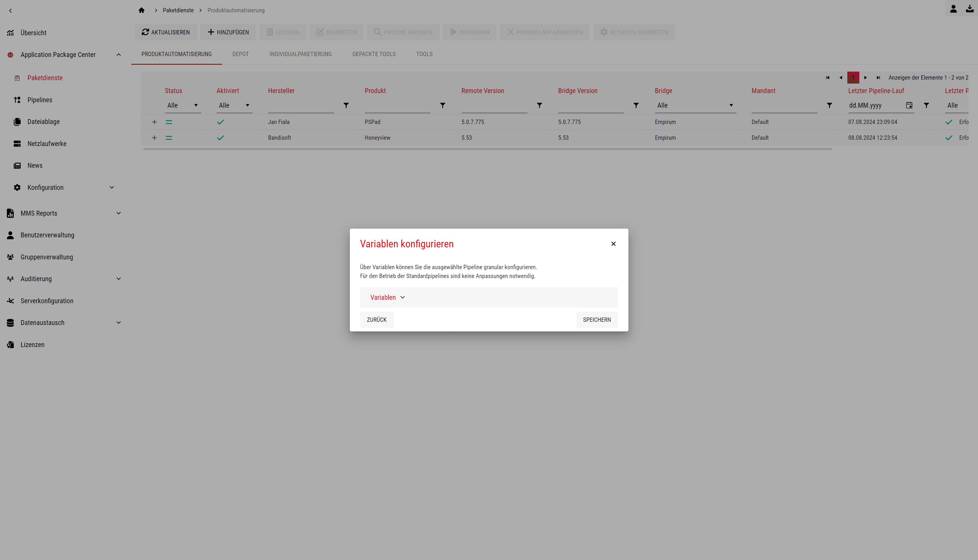Click Pipelinelauf abbrechen button

pyautogui.click(x=545, y=32)
